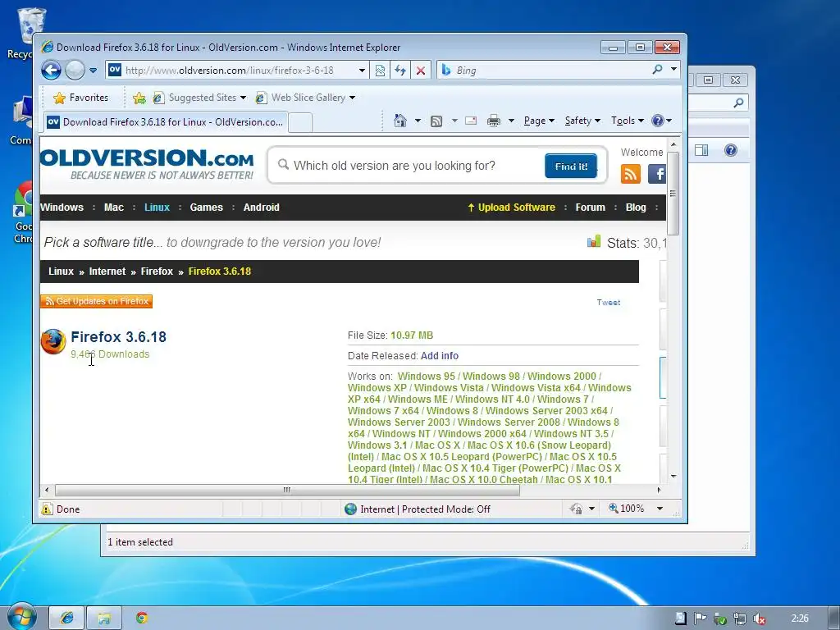Open the Help question mark menu

[x=662, y=121]
